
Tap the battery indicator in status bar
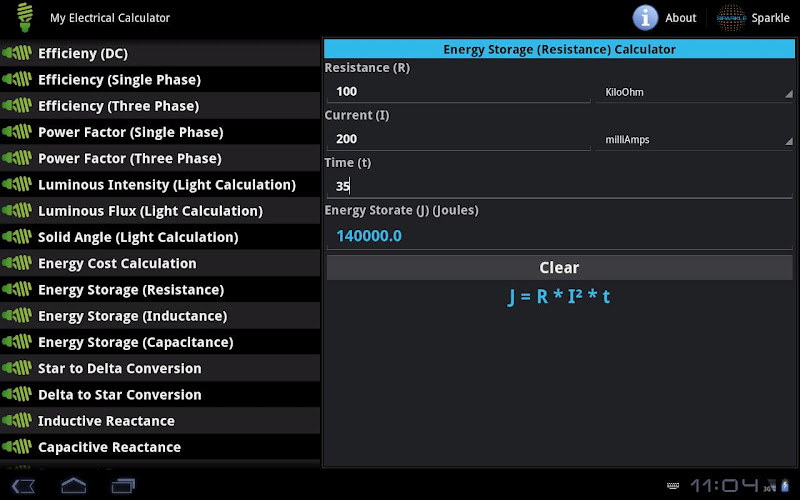[785, 485]
